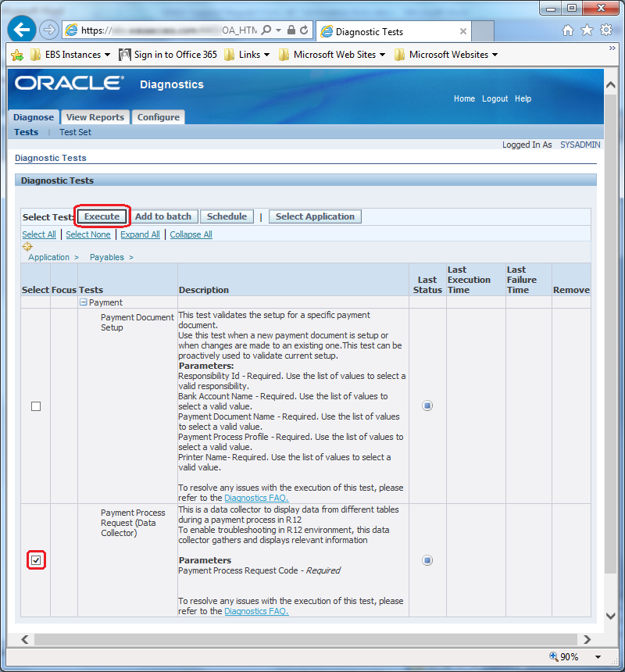The width and height of the screenshot is (625, 672).
Task: Click the focus crosshair icon above Application
Action: pos(27,246)
